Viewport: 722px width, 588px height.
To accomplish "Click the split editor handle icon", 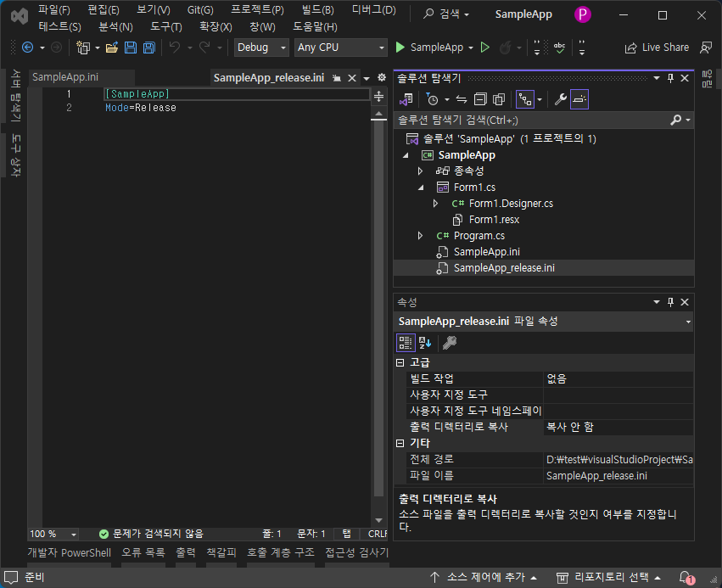I will tap(378, 96).
